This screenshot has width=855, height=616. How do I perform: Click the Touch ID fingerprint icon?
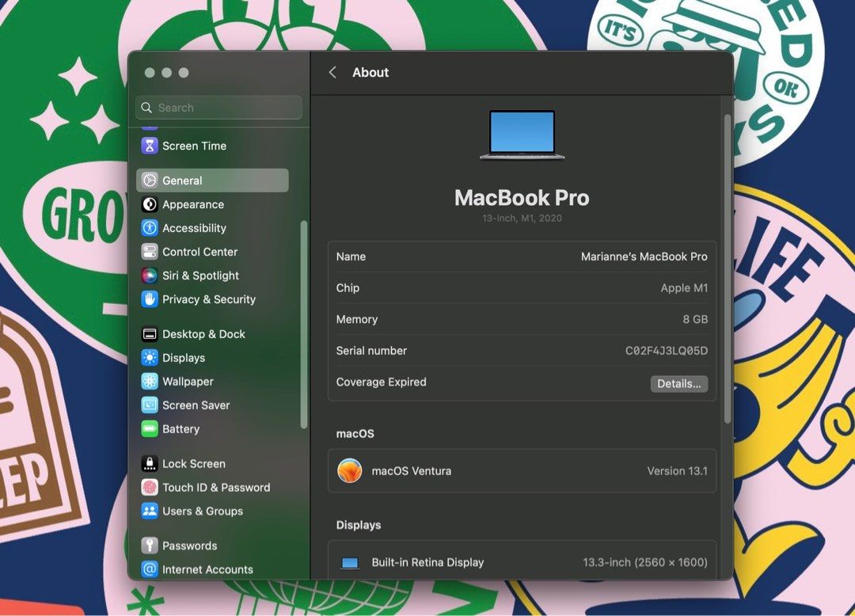pyautogui.click(x=150, y=488)
